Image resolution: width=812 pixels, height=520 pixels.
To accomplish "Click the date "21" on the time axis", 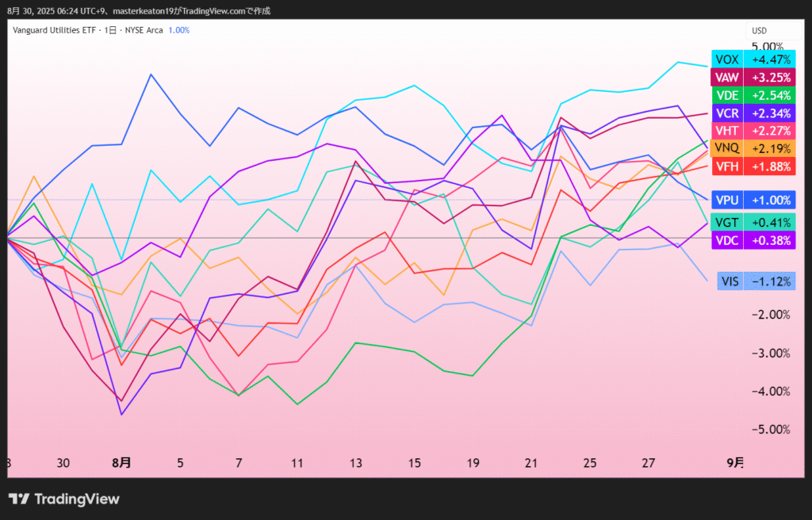I will (531, 462).
